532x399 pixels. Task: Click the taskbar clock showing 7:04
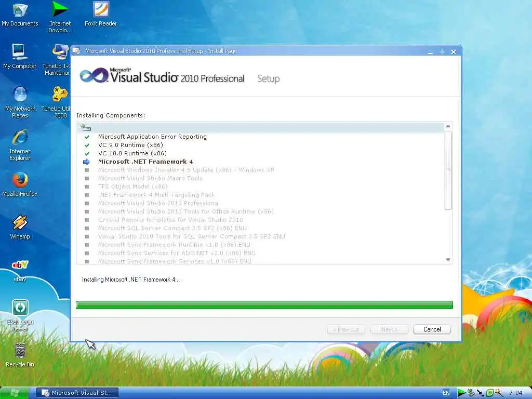[x=516, y=393]
